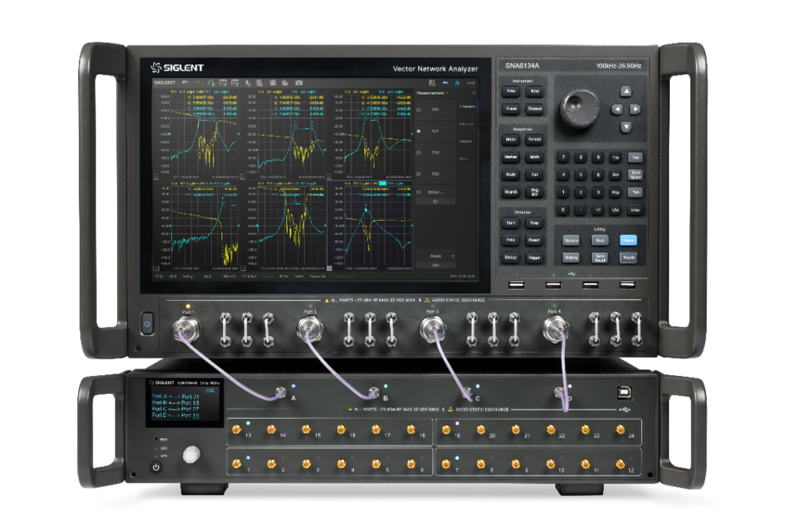Click the switch matrix power button
The width and height of the screenshot is (799, 532).
click(156, 467)
